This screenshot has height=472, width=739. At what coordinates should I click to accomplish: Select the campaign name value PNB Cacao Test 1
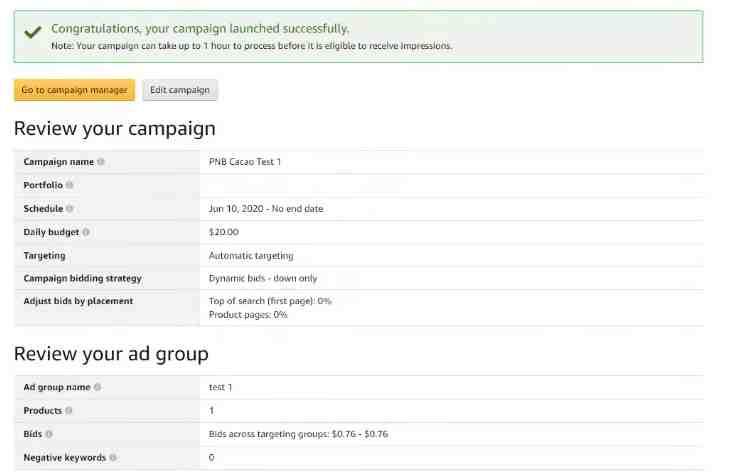(x=245, y=162)
